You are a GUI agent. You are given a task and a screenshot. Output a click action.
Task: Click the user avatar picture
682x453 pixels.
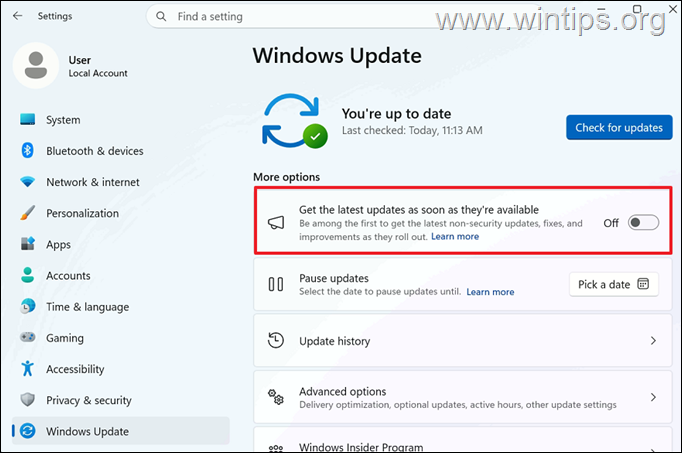[x=36, y=66]
